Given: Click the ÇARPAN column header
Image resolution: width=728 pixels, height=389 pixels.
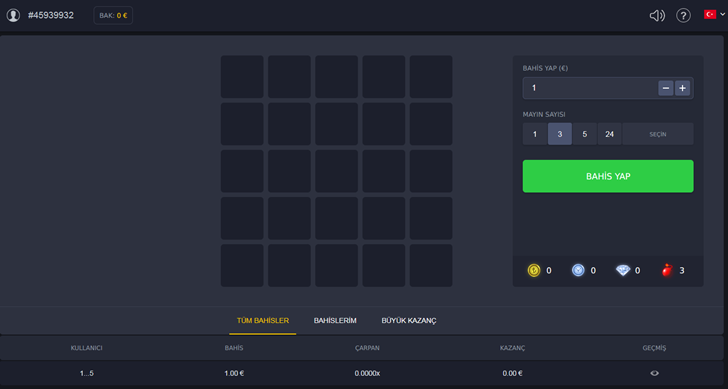Looking at the screenshot, I should (367, 348).
